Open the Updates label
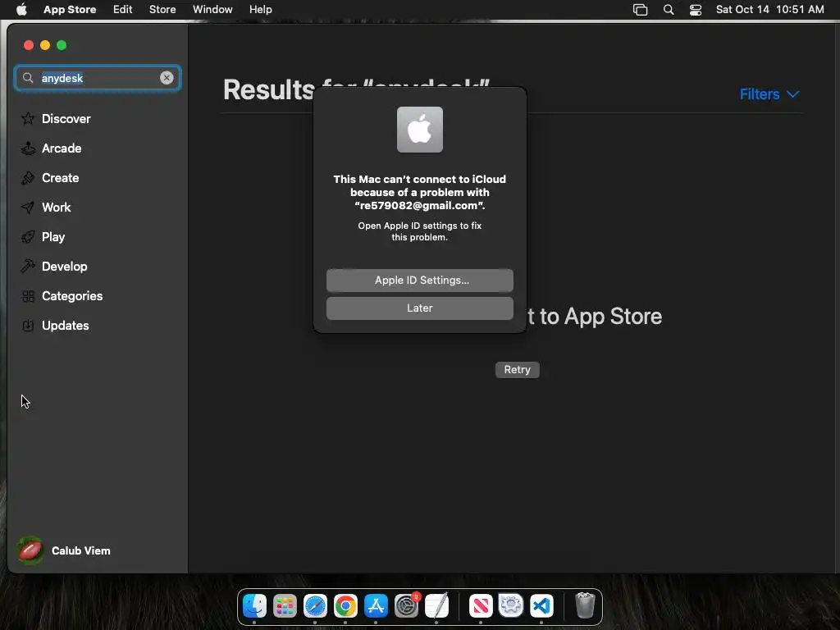 tap(66, 325)
